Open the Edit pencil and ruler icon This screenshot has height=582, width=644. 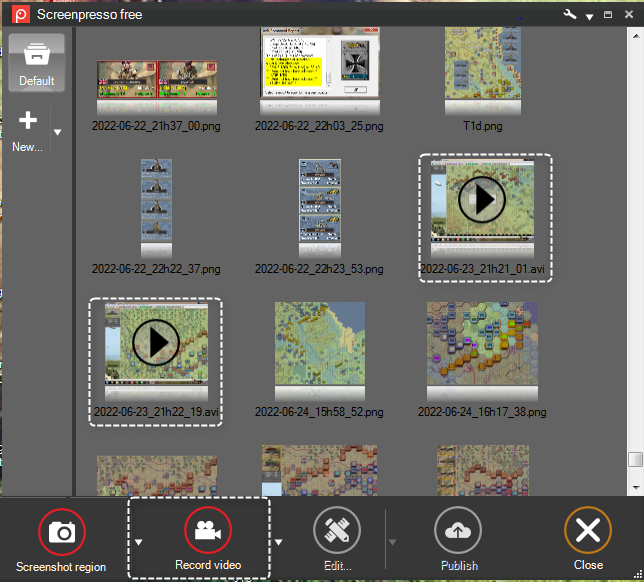[337, 530]
